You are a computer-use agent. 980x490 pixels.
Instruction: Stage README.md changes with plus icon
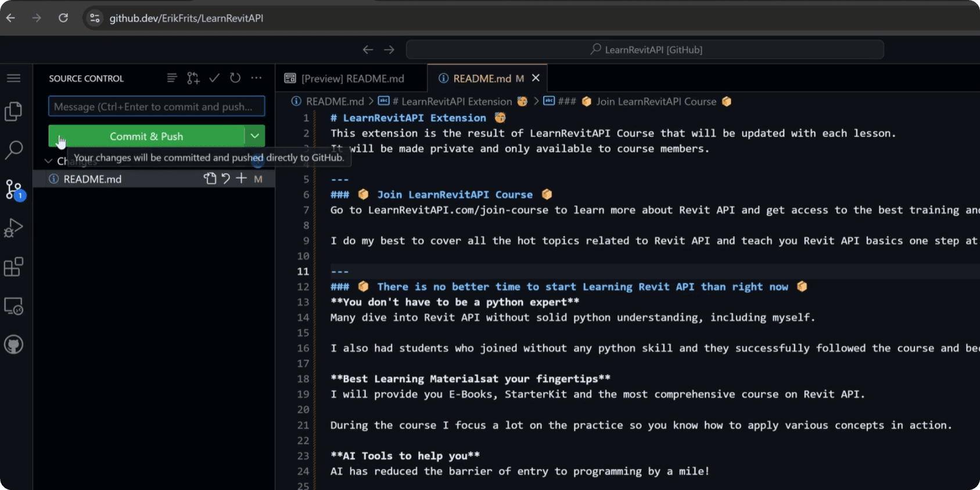click(x=241, y=179)
